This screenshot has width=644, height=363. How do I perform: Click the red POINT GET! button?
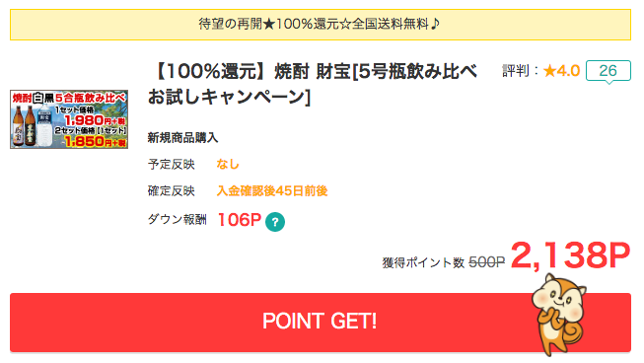pos(321,322)
